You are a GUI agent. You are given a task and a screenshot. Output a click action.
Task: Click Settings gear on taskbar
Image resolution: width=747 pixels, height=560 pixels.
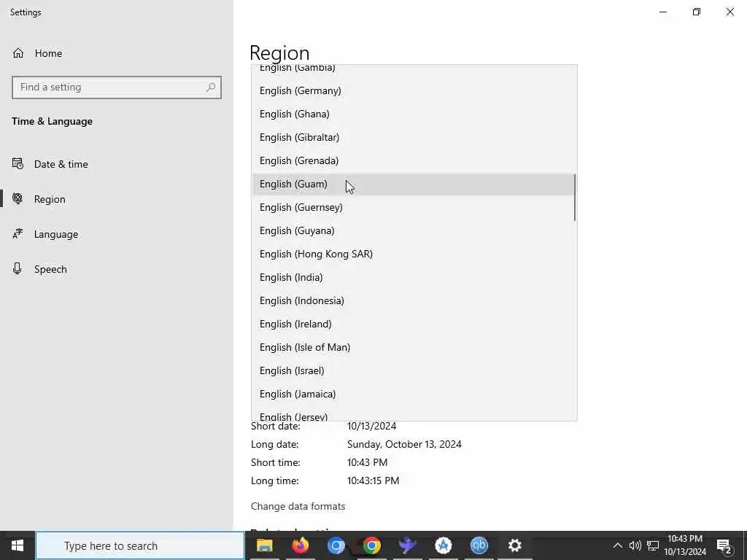[514, 545]
